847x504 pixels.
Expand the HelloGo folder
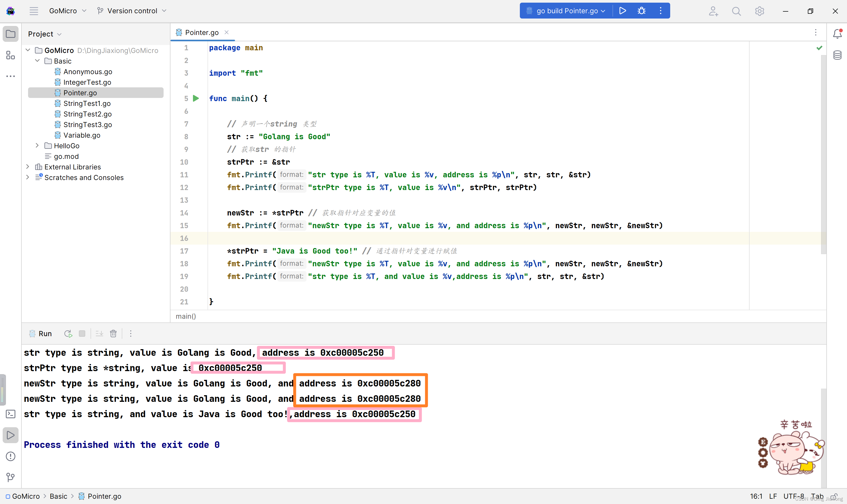coord(37,146)
